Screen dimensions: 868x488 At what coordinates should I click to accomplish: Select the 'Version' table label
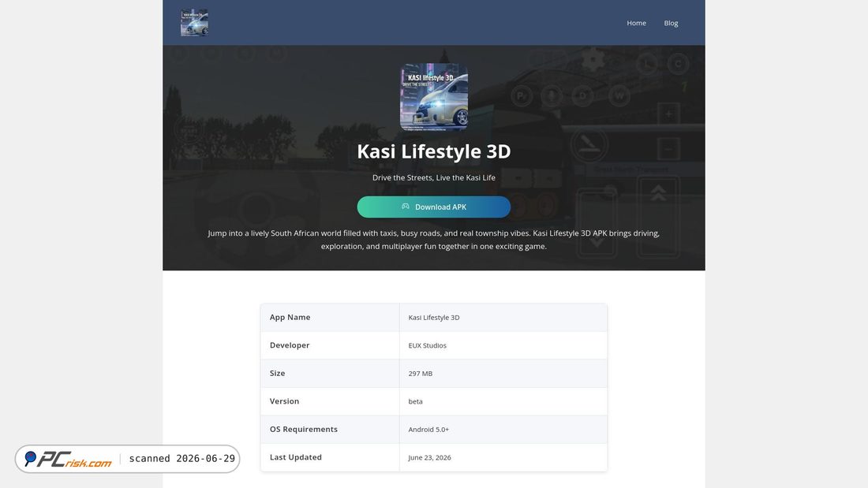click(285, 401)
